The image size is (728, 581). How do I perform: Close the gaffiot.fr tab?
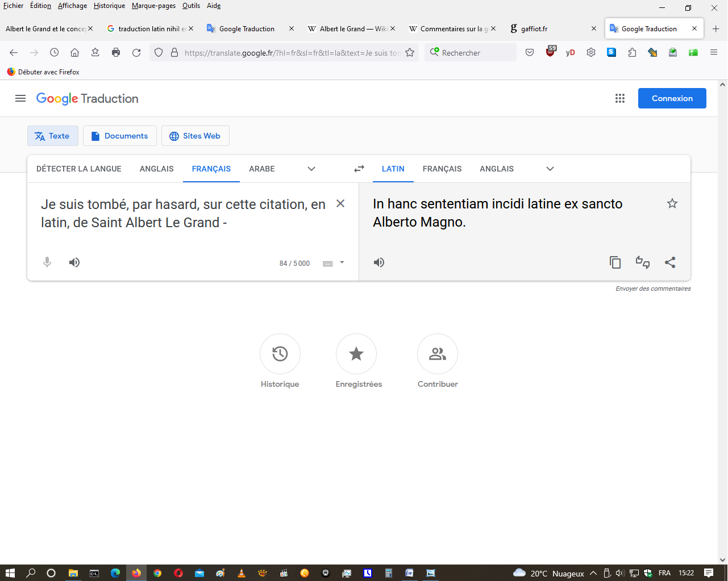point(594,28)
